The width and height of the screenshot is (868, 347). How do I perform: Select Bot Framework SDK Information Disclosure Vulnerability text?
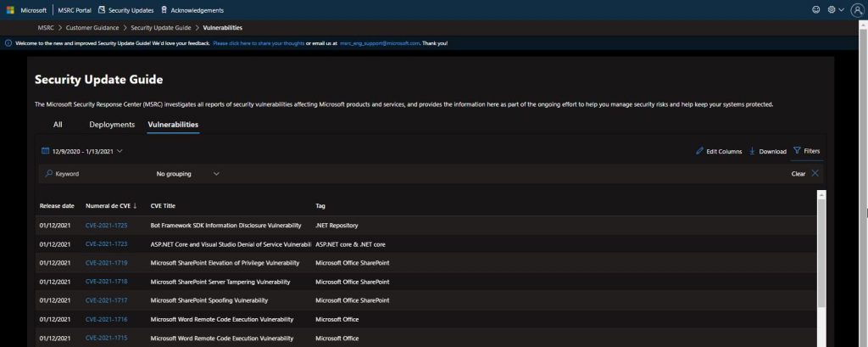(225, 226)
